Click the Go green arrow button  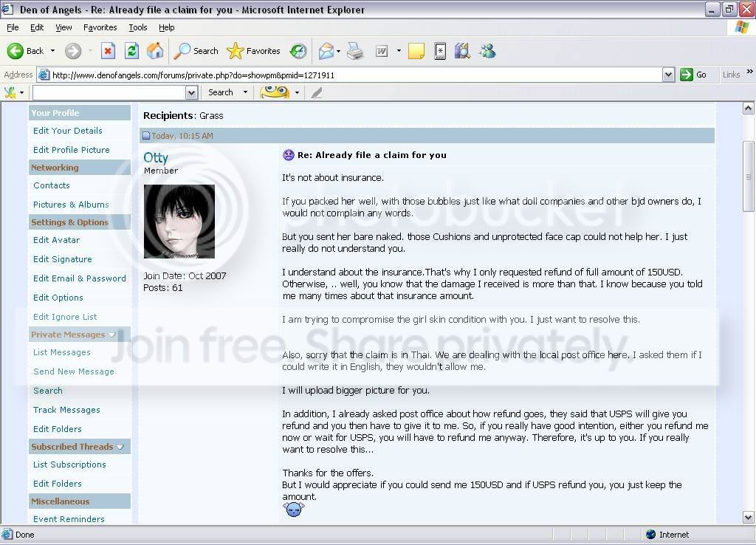(x=686, y=75)
